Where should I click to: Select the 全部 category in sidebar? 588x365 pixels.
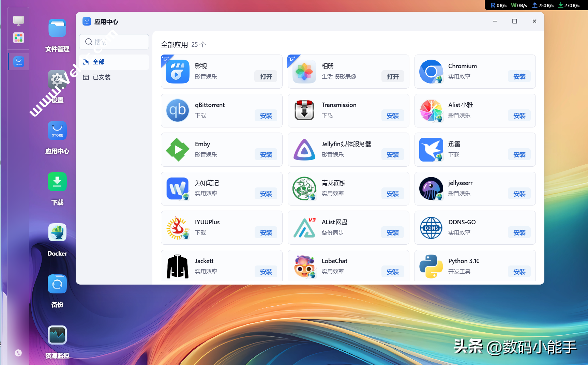pos(114,62)
